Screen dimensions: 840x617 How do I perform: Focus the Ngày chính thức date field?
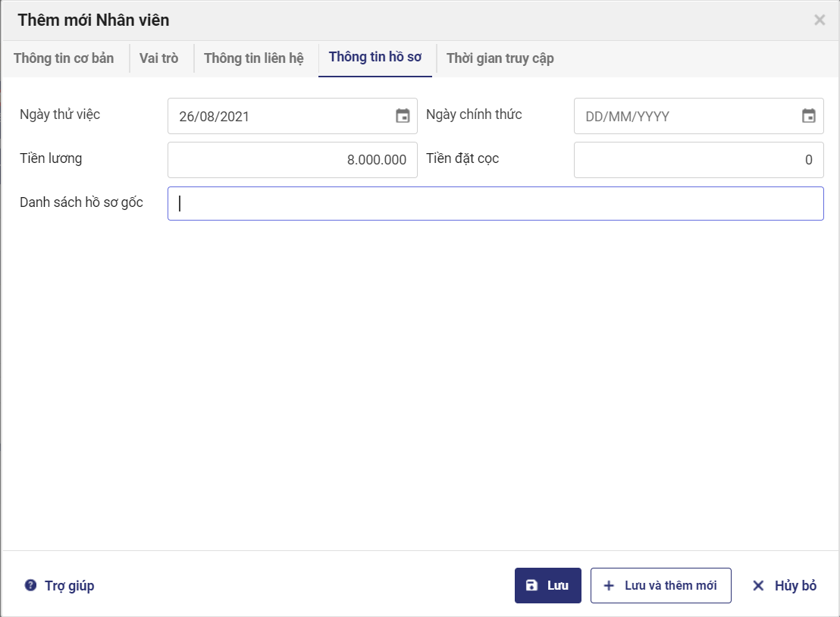click(686, 117)
